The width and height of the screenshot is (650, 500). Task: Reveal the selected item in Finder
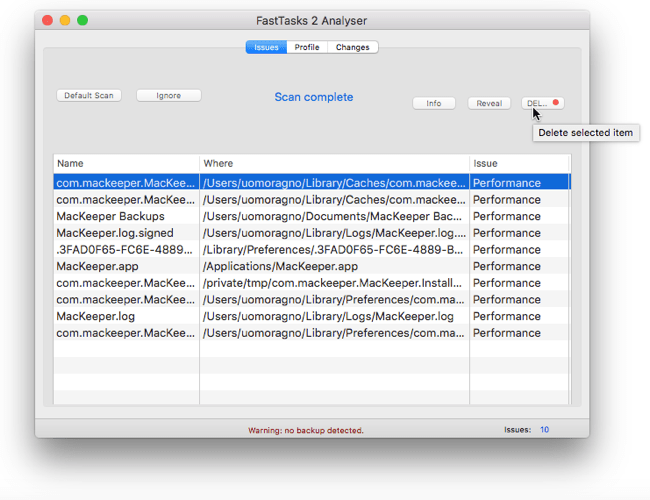[x=489, y=103]
